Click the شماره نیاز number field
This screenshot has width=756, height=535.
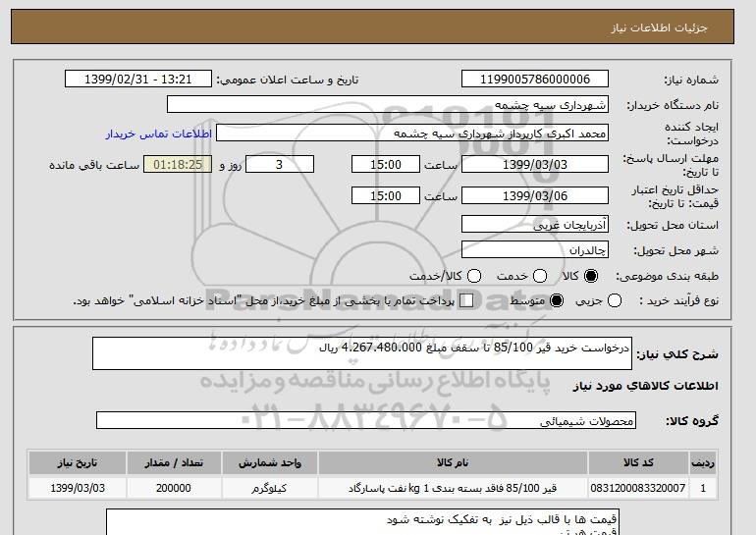(535, 80)
